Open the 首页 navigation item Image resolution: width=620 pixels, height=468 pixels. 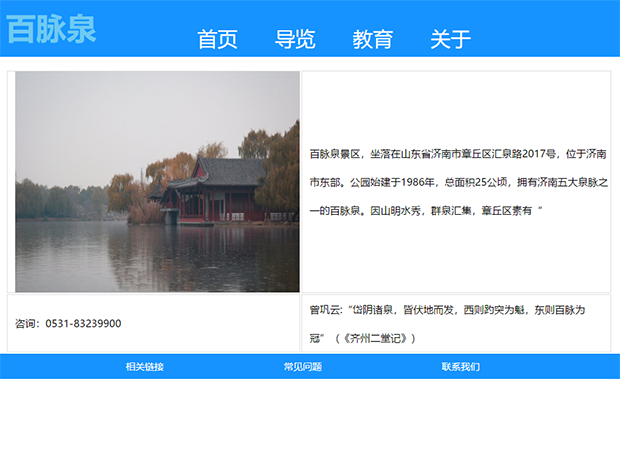coord(217,39)
